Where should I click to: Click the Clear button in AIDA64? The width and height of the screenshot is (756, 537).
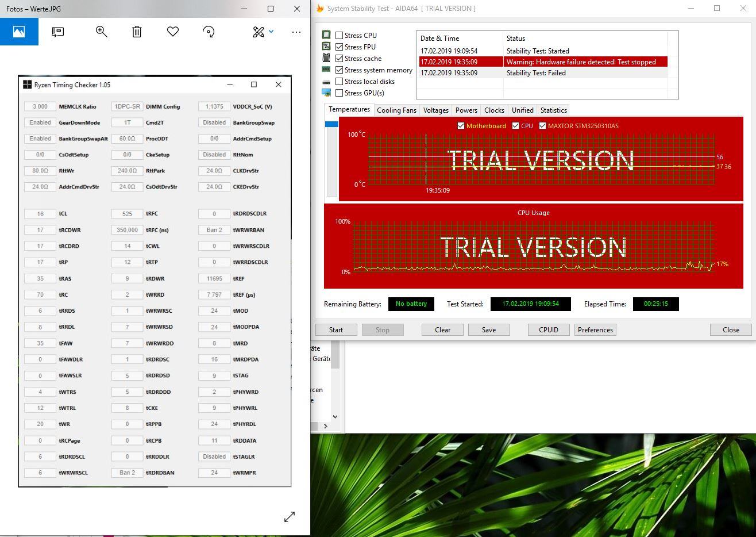coord(442,330)
